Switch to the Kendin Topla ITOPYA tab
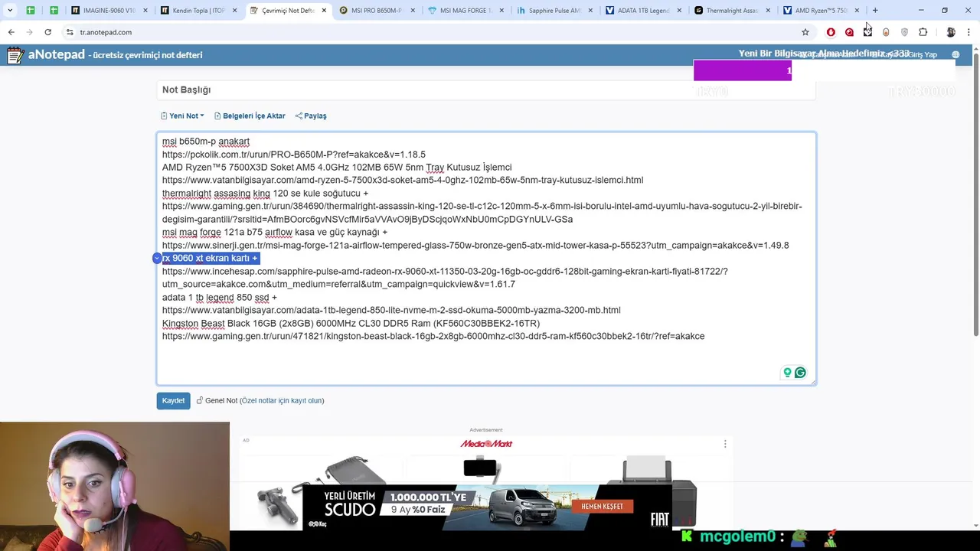 [x=198, y=11]
